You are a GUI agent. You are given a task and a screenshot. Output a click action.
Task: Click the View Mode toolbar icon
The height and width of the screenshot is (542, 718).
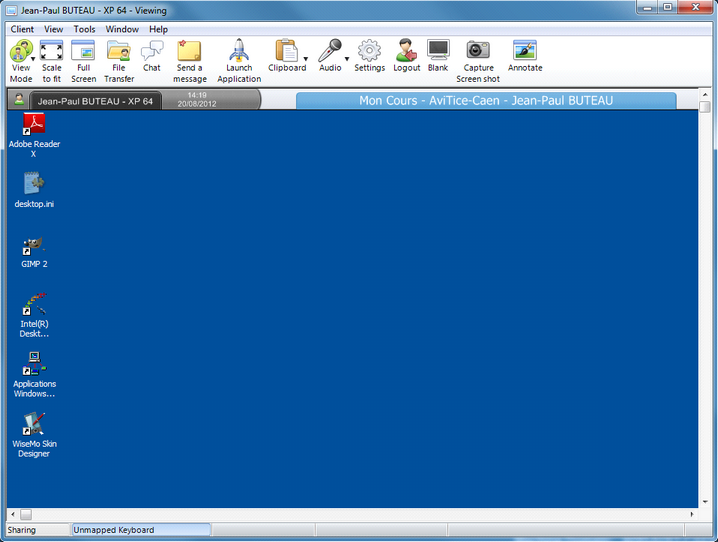20,50
